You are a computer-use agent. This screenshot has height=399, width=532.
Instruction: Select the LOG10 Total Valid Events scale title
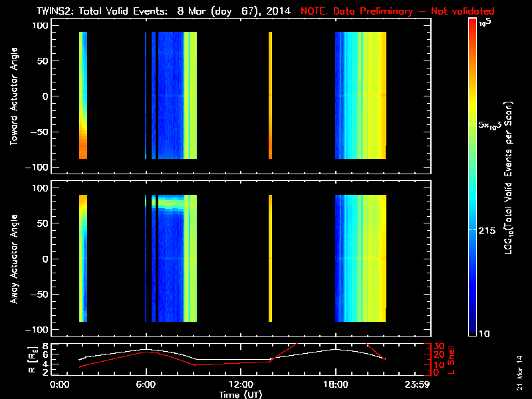click(509, 180)
